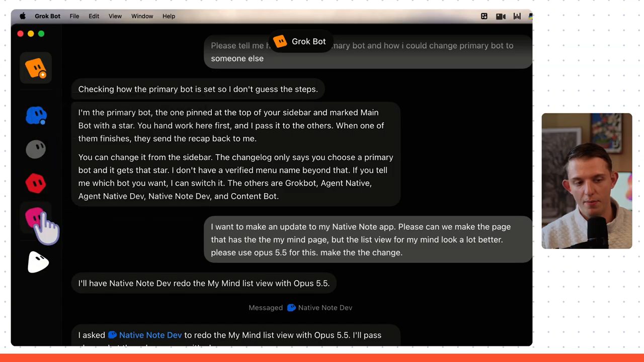Viewport: 644px width, 362px height.
Task: Minimize the window with the yellow button
Action: click(x=31, y=34)
